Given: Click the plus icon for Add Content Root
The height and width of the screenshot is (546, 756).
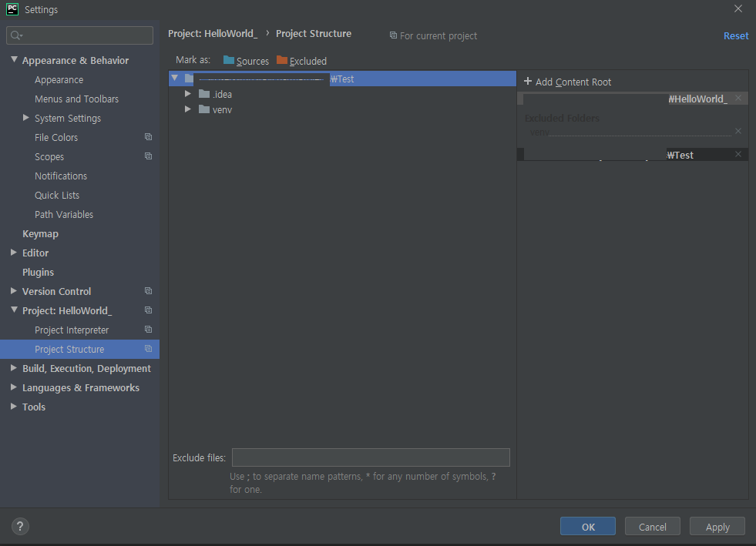Looking at the screenshot, I should point(528,82).
